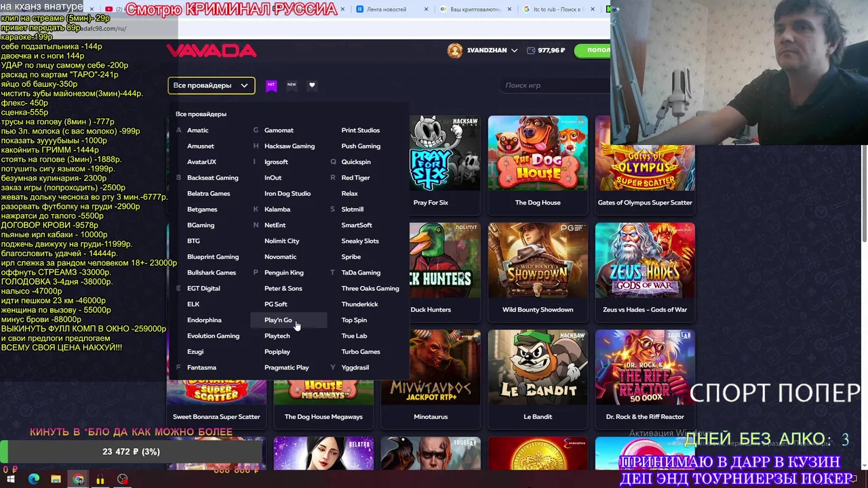Choose Iron Dog Studio provider
Viewport: 868px width, 488px height.
click(x=288, y=193)
